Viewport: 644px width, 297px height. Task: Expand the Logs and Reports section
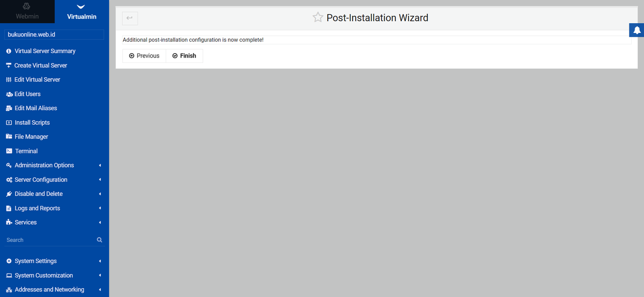[37, 208]
